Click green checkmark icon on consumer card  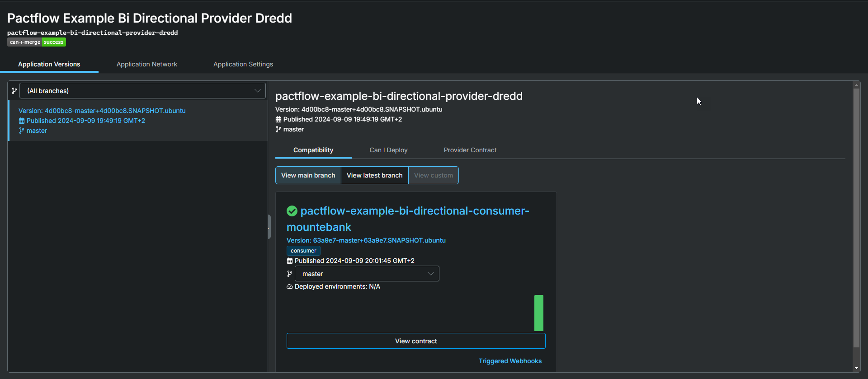[292, 211]
